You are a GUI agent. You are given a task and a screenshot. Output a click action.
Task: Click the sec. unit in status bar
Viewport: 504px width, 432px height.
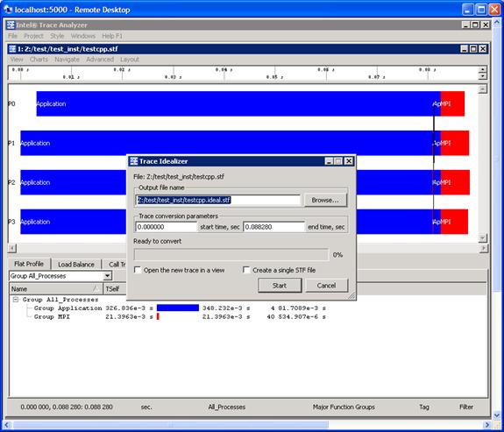[146, 407]
